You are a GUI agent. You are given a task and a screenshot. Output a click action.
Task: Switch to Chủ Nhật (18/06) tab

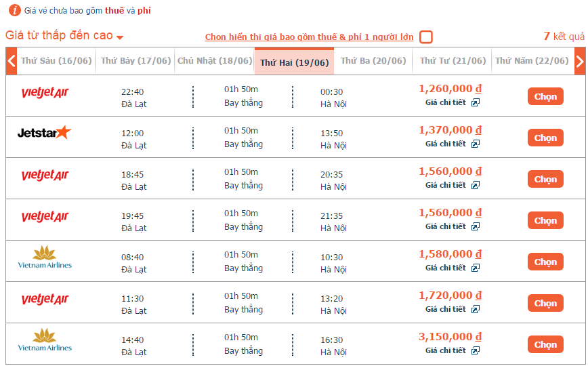pyautogui.click(x=215, y=61)
